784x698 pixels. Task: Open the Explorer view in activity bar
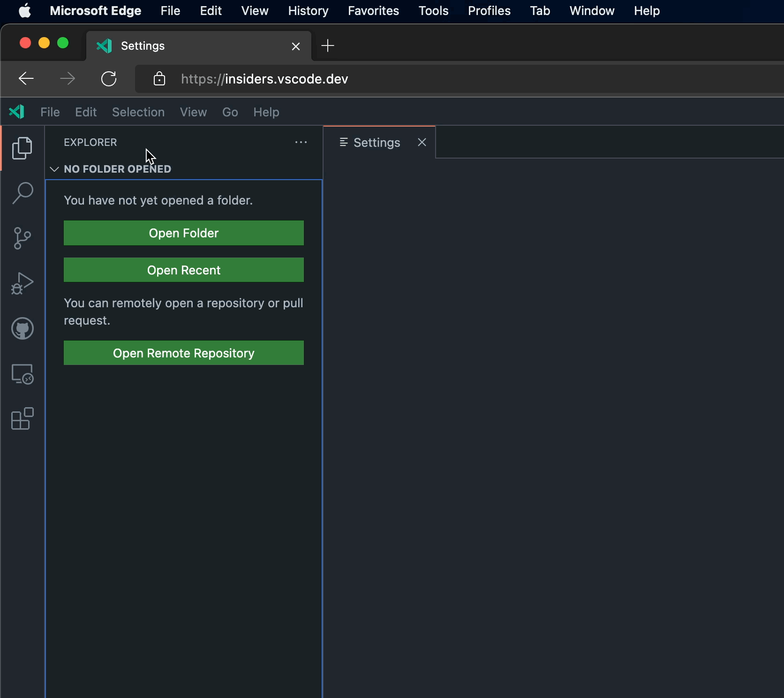pos(22,148)
